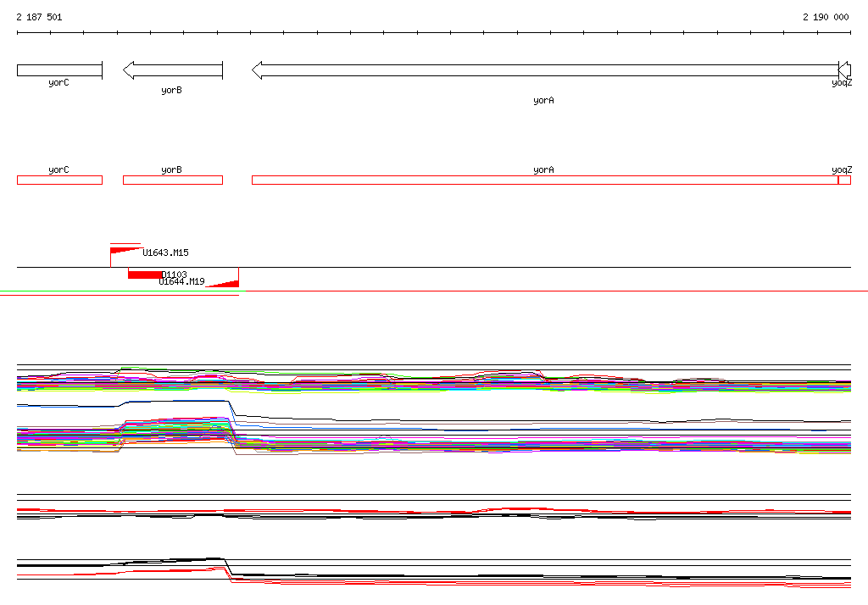Click the 'yorC' label under black gene box
This screenshot has width=868, height=605.
coord(58,82)
